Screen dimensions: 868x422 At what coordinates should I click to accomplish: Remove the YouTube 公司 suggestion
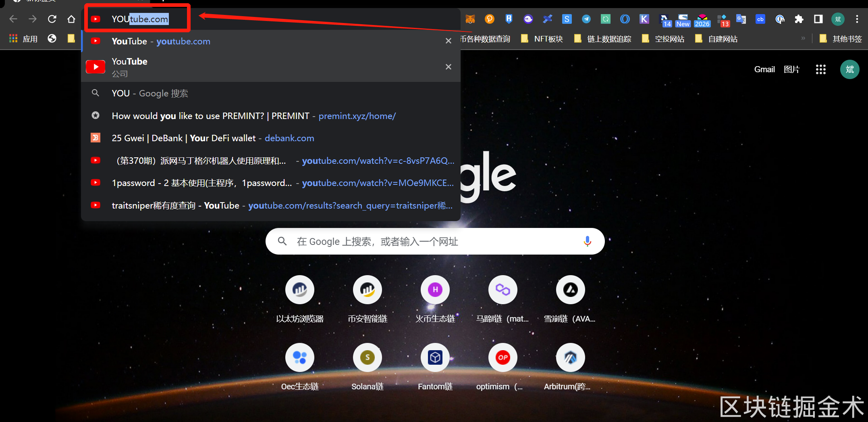tap(448, 67)
